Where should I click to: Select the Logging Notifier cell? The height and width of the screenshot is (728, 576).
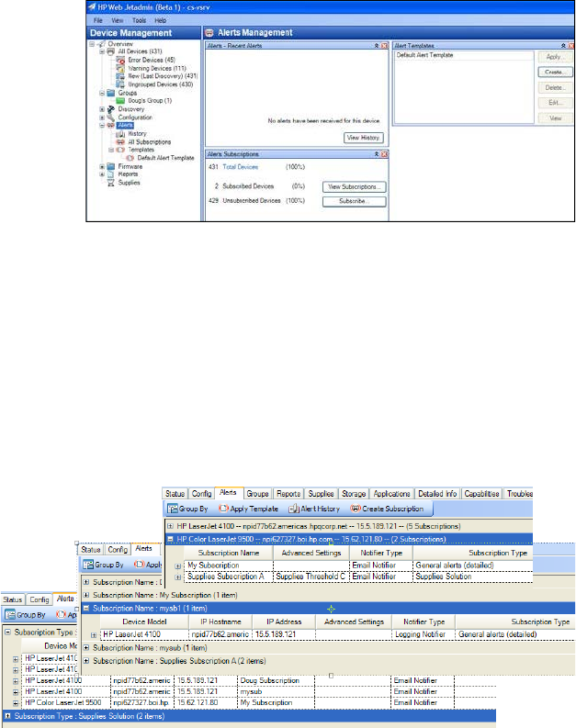click(424, 634)
